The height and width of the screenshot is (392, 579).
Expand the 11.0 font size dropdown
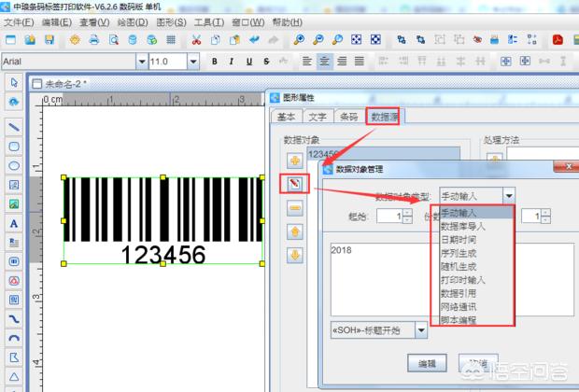point(193,62)
